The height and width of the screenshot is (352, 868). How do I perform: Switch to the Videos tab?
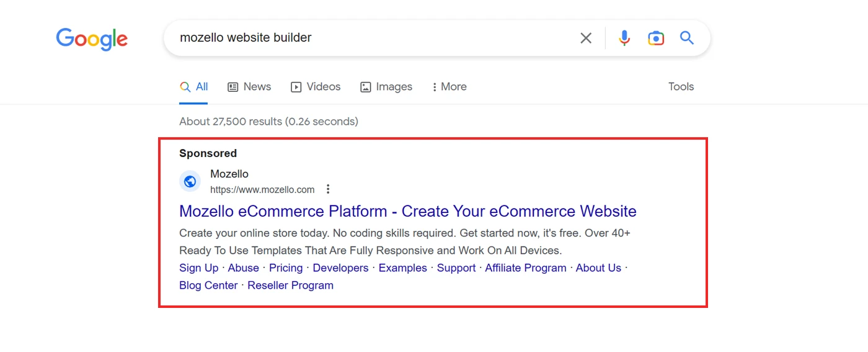[316, 87]
